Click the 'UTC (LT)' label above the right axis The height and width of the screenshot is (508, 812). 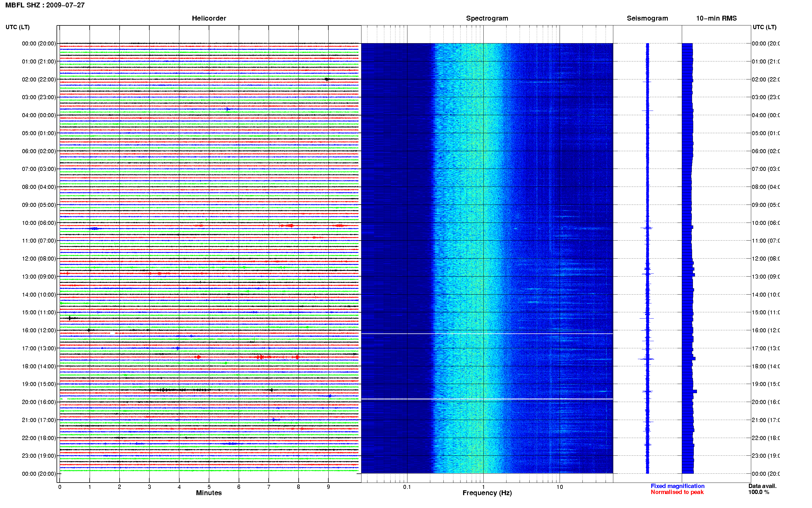click(764, 27)
